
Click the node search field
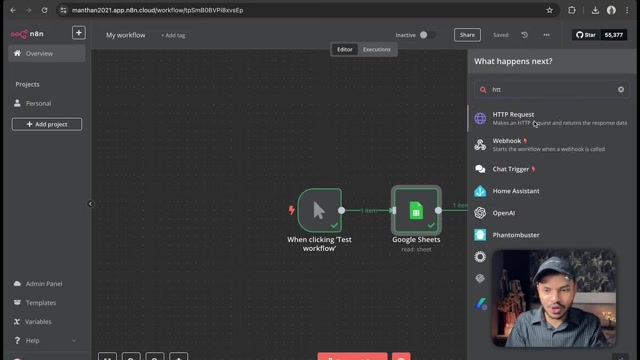551,89
